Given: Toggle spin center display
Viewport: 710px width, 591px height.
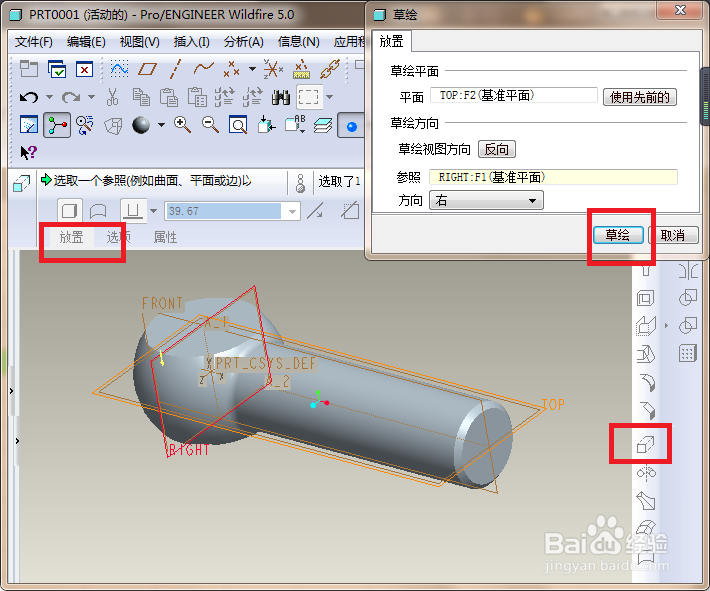Looking at the screenshot, I should (x=57, y=125).
